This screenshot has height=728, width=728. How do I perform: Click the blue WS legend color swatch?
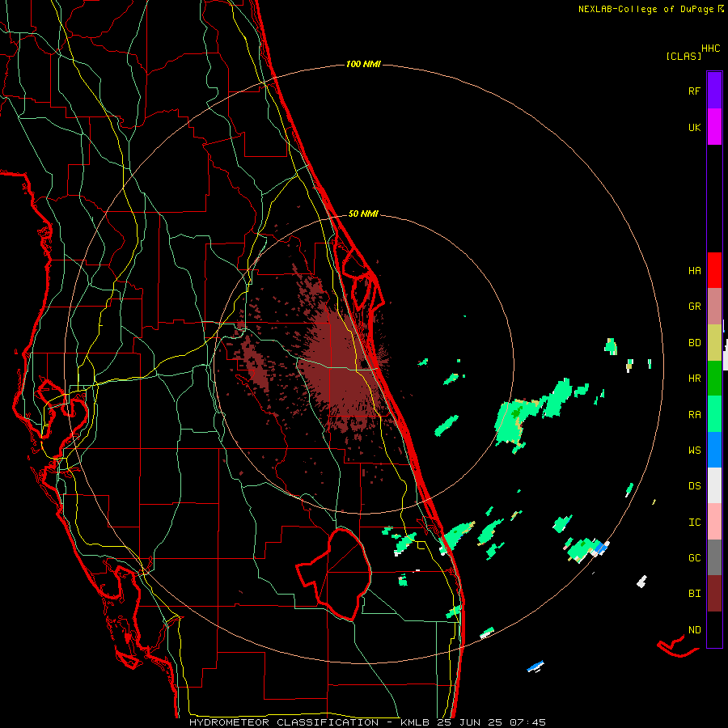(x=714, y=450)
